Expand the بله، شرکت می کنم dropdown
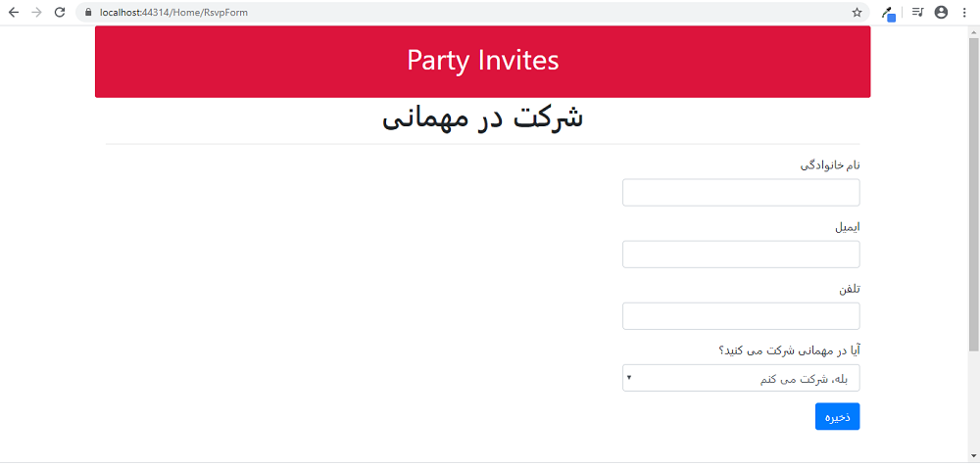980x466 pixels. (741, 378)
